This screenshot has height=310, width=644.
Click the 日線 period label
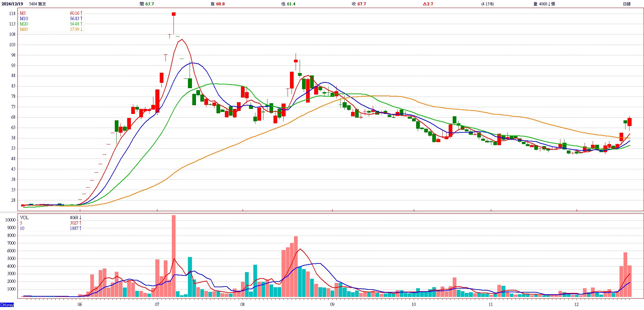point(627,4)
